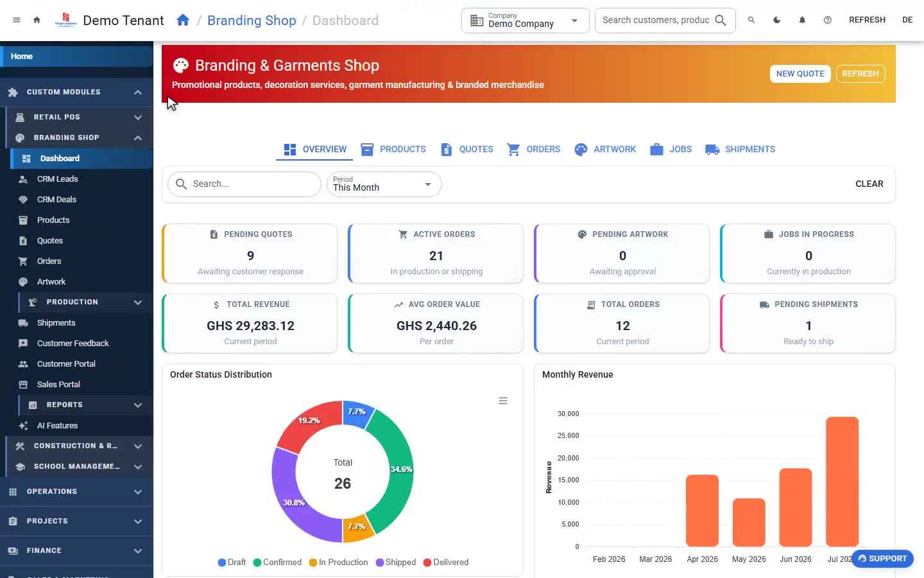Open notifications bell
This screenshot has width=924, height=578.
[x=802, y=20]
